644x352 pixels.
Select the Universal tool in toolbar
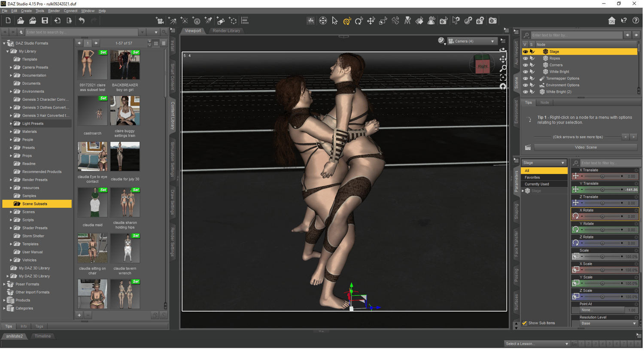(347, 21)
